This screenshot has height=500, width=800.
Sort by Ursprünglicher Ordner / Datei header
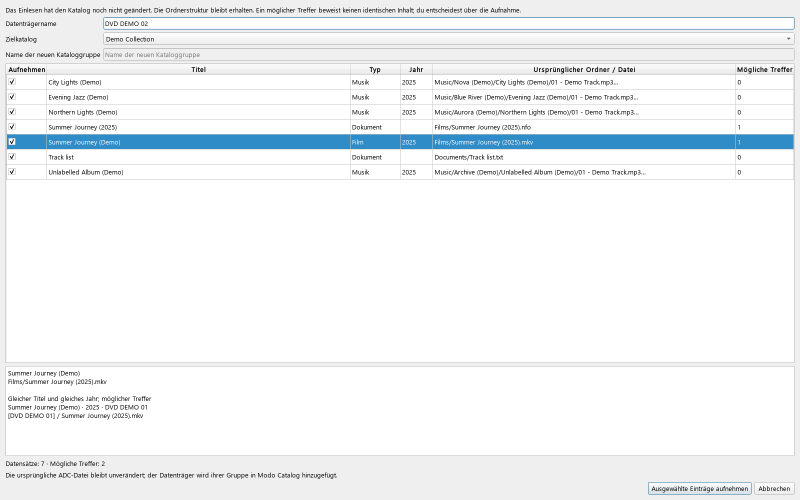coord(584,69)
